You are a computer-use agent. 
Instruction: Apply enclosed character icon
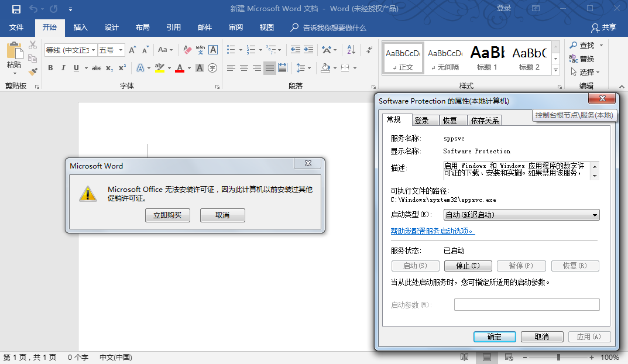click(x=212, y=68)
